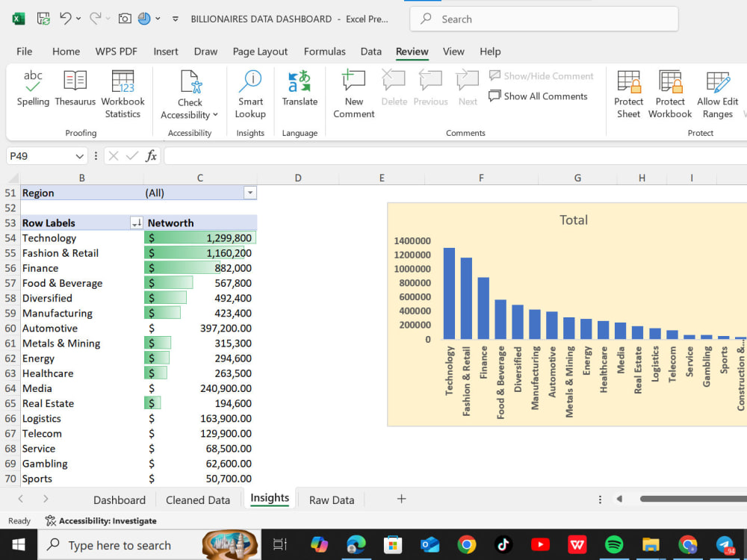This screenshot has width=747, height=560.
Task: Show Workbook Statistics
Action: [123, 94]
